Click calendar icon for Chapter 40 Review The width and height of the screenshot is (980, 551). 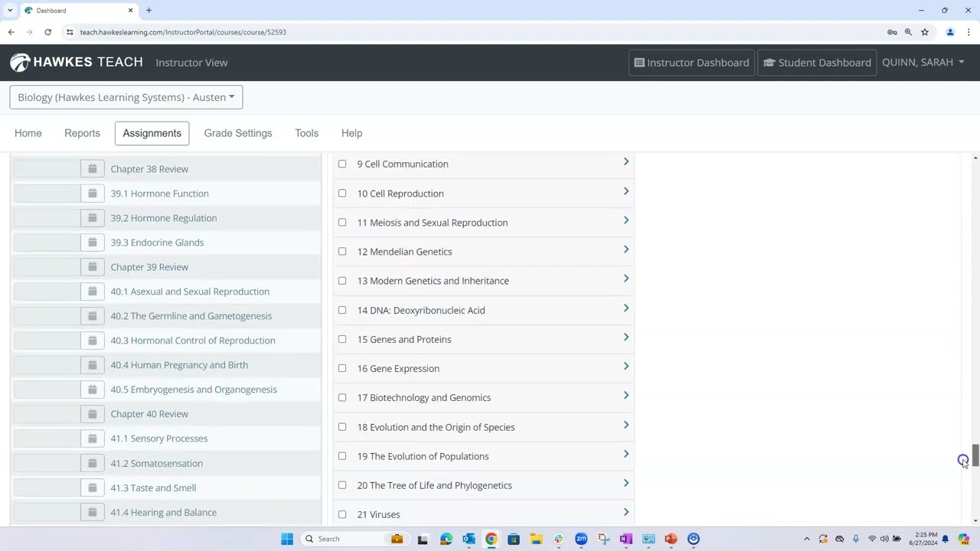tap(92, 414)
